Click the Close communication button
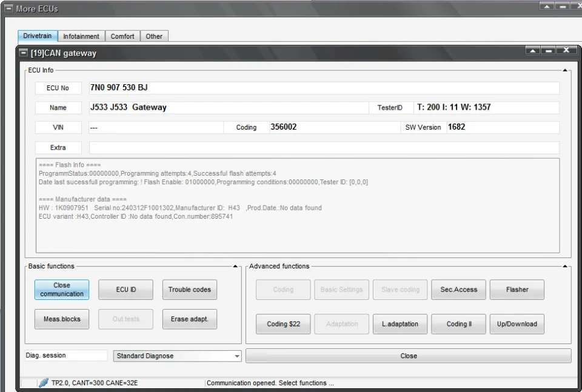 [x=62, y=290]
